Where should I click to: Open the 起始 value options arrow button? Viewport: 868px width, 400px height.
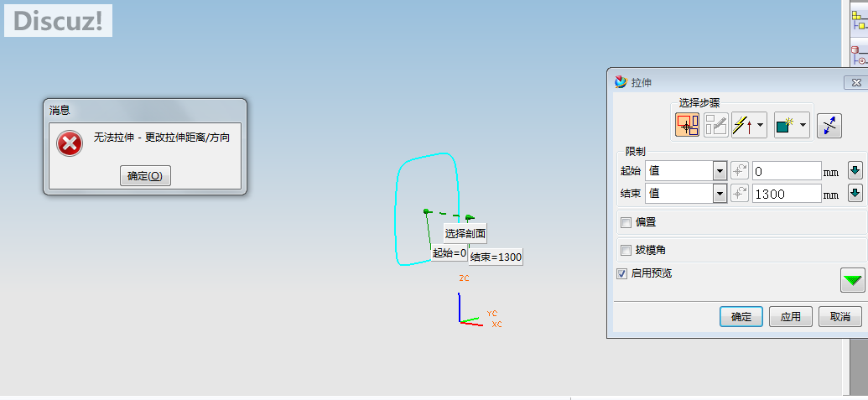[855, 171]
